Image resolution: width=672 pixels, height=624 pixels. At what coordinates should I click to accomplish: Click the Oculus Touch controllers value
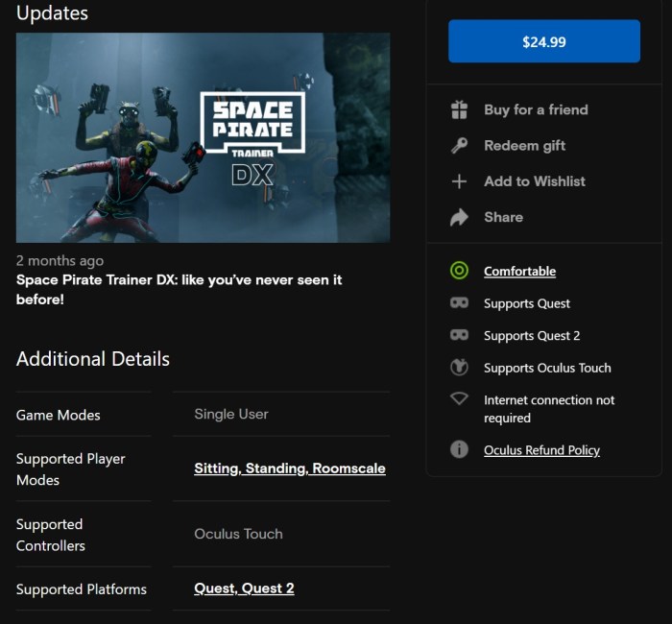(x=238, y=534)
